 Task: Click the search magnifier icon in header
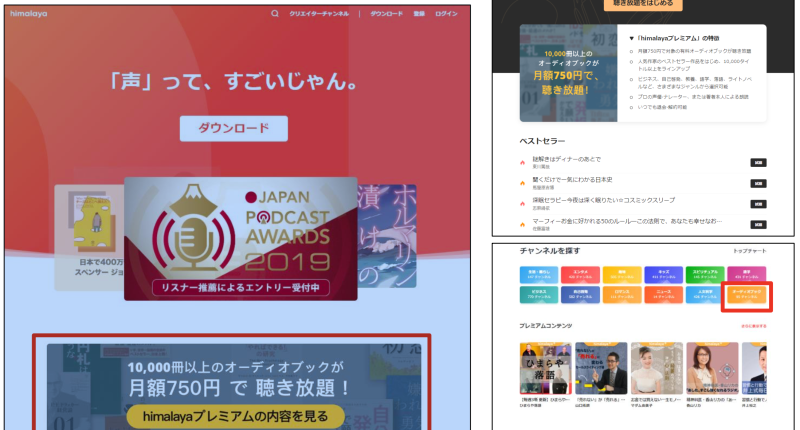coord(275,14)
